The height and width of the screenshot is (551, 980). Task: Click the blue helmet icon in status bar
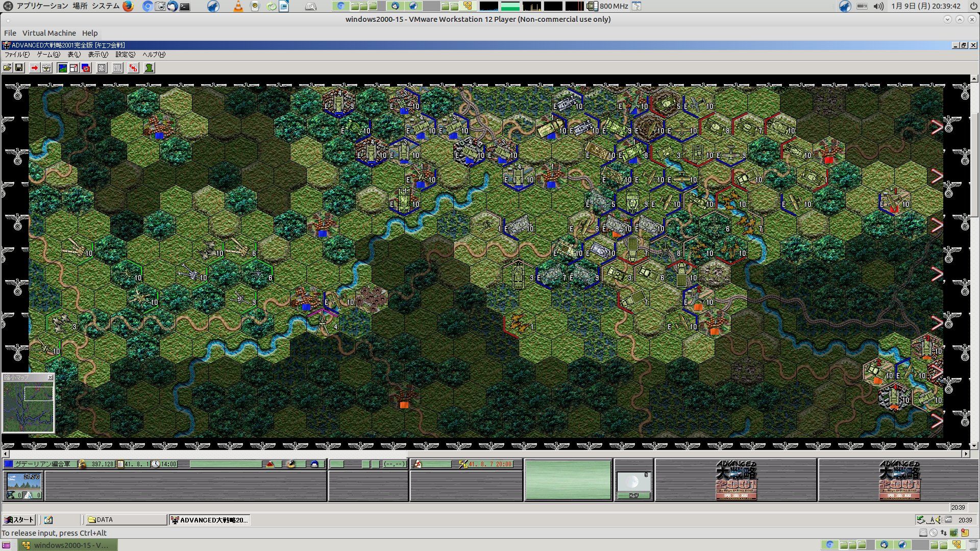[x=314, y=464]
